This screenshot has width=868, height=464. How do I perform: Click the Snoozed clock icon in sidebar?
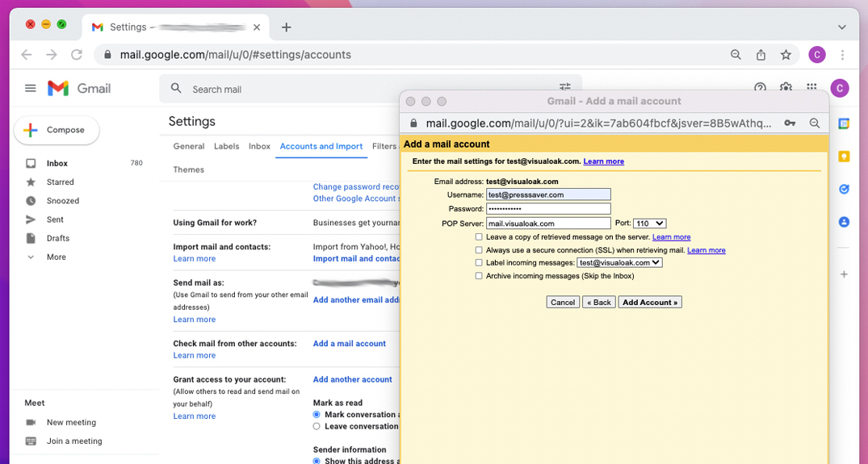31,201
